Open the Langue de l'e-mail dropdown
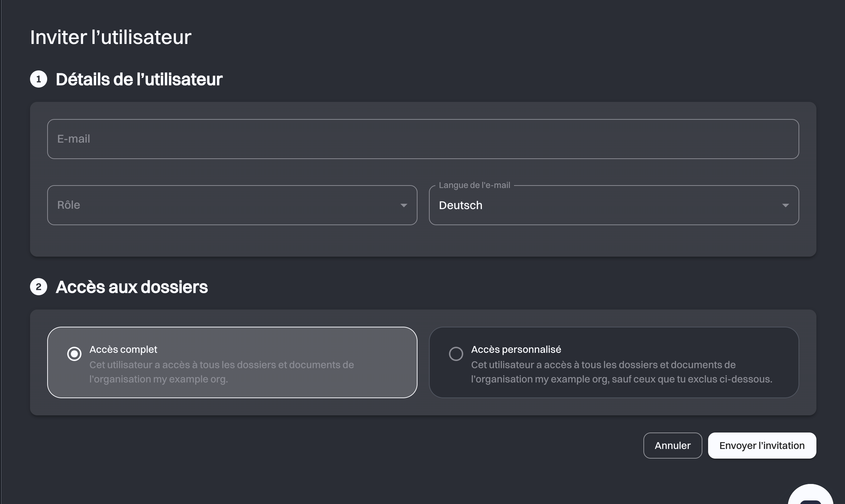845x504 pixels. pos(614,205)
